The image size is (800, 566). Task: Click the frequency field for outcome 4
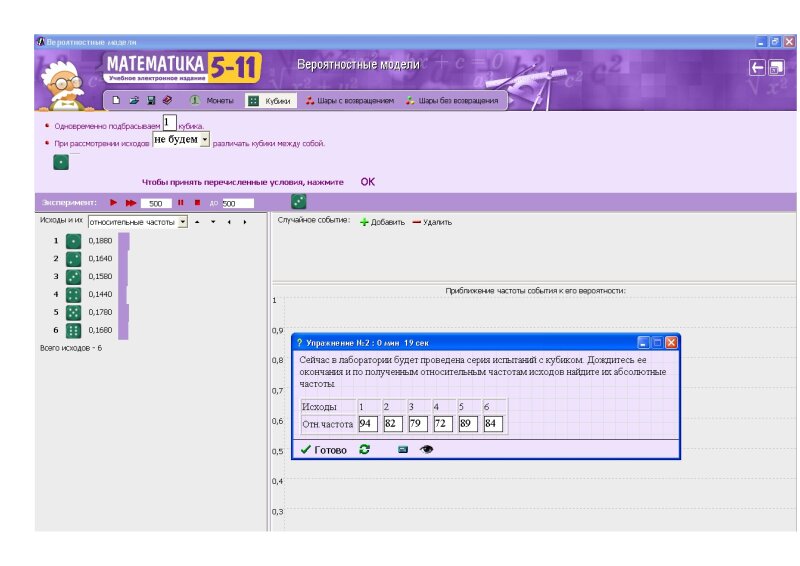point(439,424)
